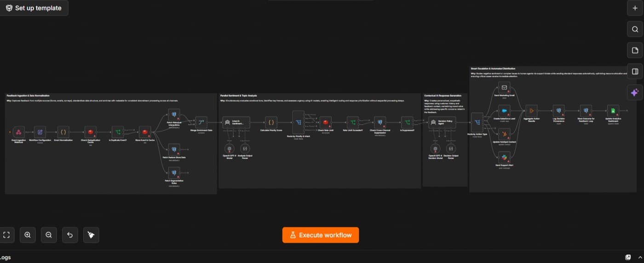Click the undo/reset zoom icon
The image size is (644, 263).
click(x=70, y=235)
